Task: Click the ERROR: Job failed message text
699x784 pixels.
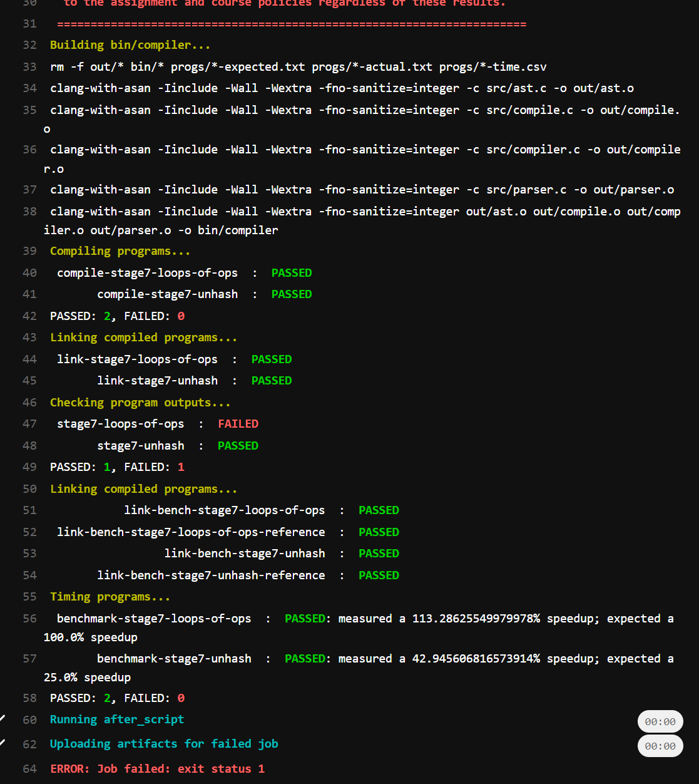Action: (157, 768)
